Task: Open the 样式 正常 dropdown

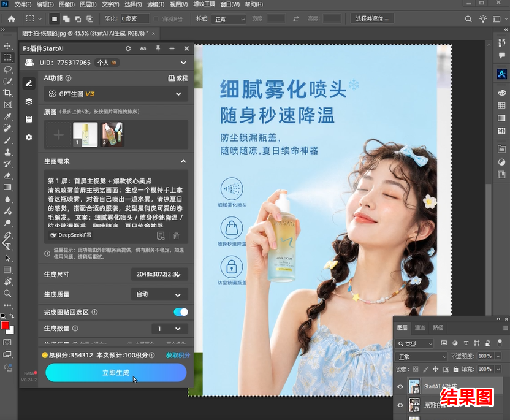Action: click(229, 19)
